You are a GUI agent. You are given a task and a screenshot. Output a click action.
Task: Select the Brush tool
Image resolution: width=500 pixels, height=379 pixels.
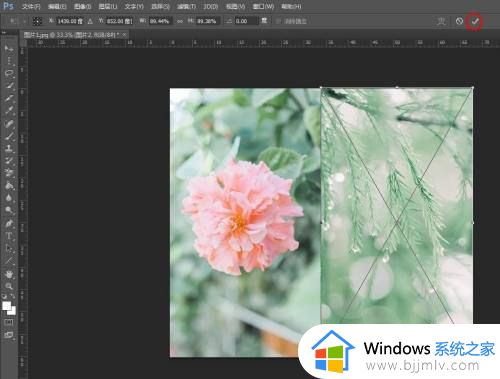click(x=9, y=136)
